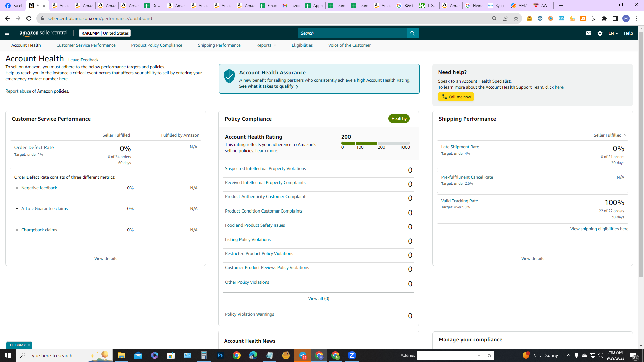644x362 pixels.
Task: Open the Pre-fulfillment Cancel Rate link
Action: (x=467, y=177)
